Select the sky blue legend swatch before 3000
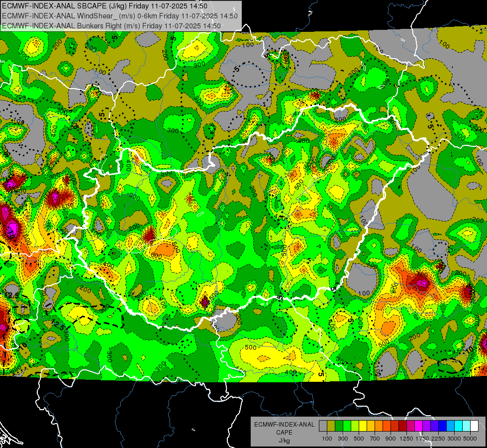 point(451,426)
